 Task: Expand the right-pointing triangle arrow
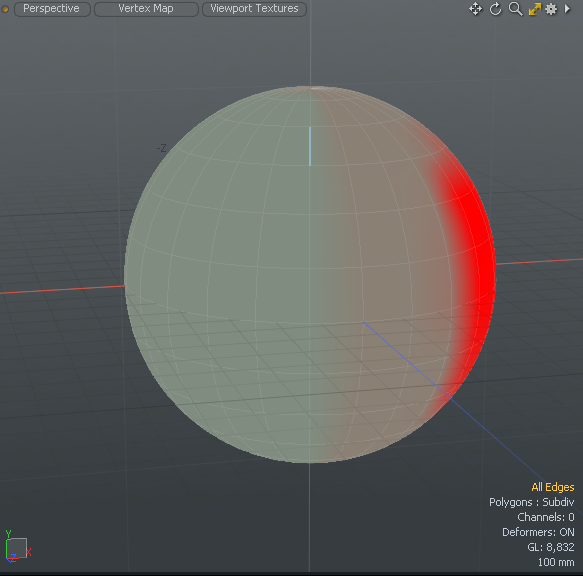pyautogui.click(x=567, y=9)
